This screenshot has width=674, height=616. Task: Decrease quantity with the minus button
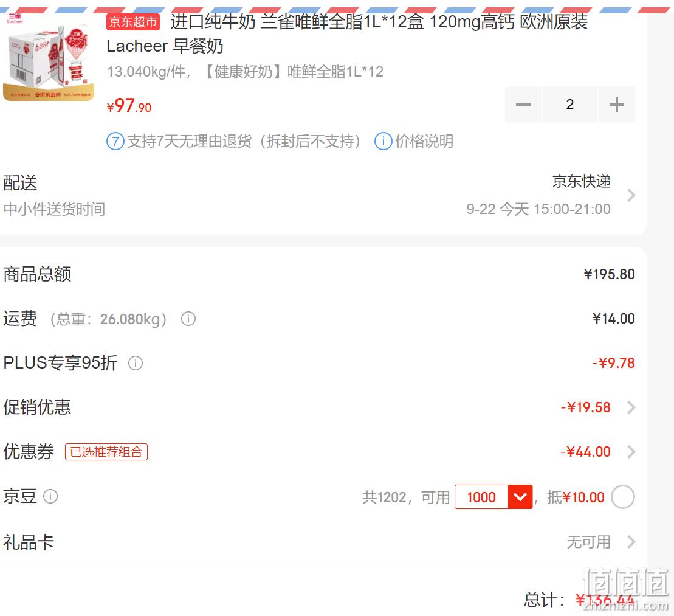(x=523, y=105)
